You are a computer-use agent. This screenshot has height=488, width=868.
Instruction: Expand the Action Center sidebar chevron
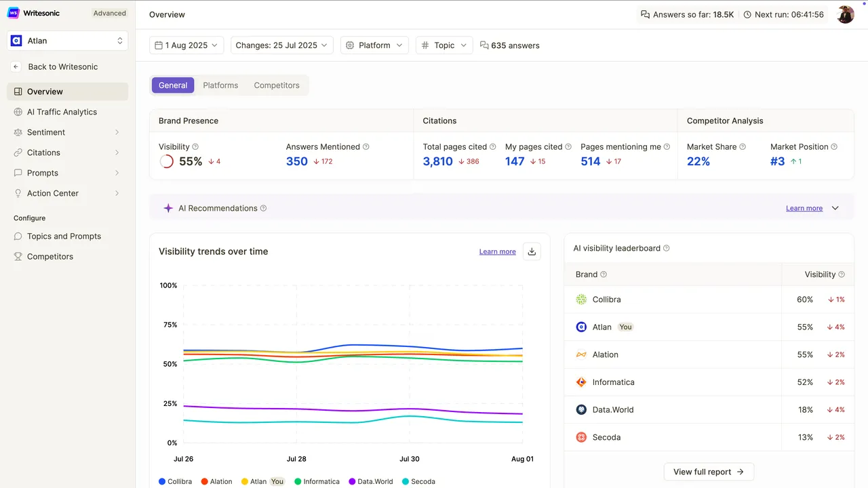117,193
